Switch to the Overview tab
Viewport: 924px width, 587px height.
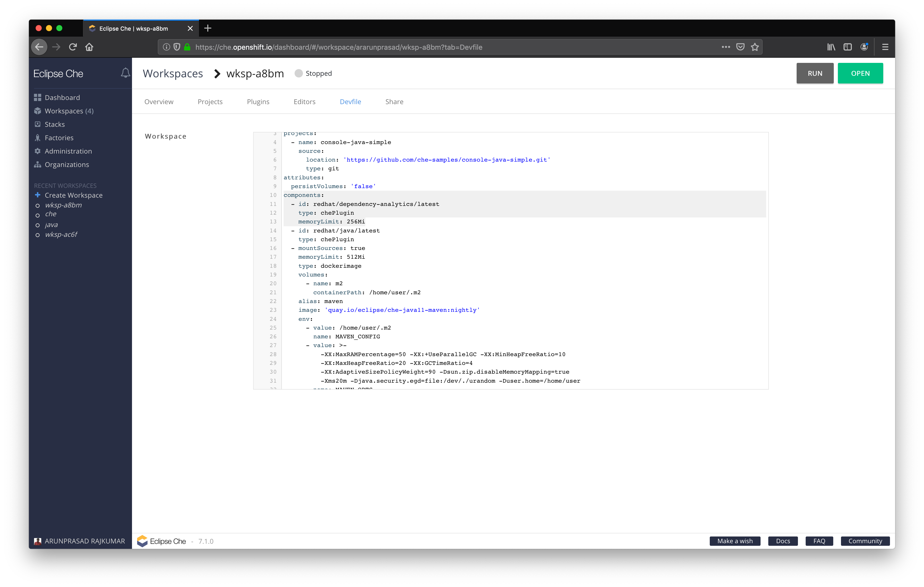pyautogui.click(x=159, y=102)
